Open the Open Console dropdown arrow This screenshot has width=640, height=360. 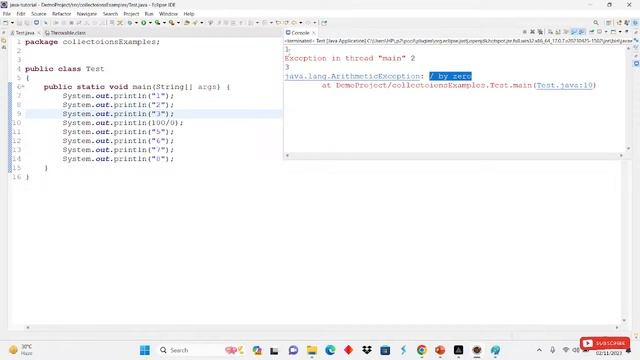point(620,32)
